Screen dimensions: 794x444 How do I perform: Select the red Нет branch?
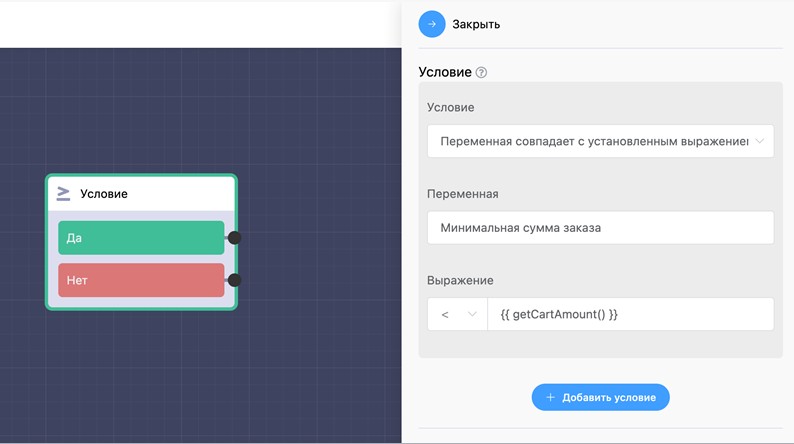141,280
